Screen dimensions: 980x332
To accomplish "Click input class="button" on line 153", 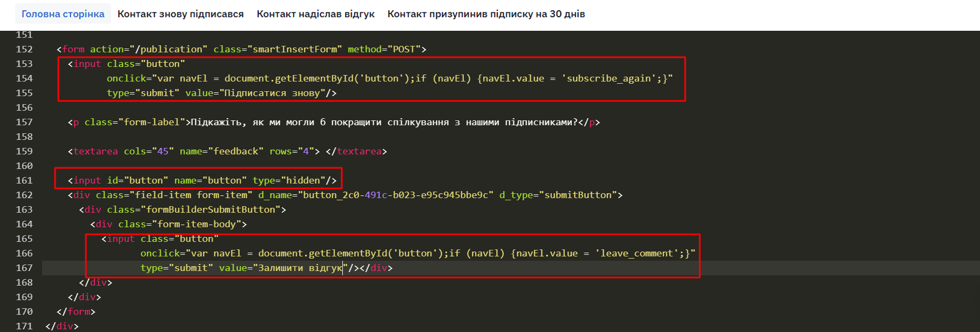I will [126, 64].
